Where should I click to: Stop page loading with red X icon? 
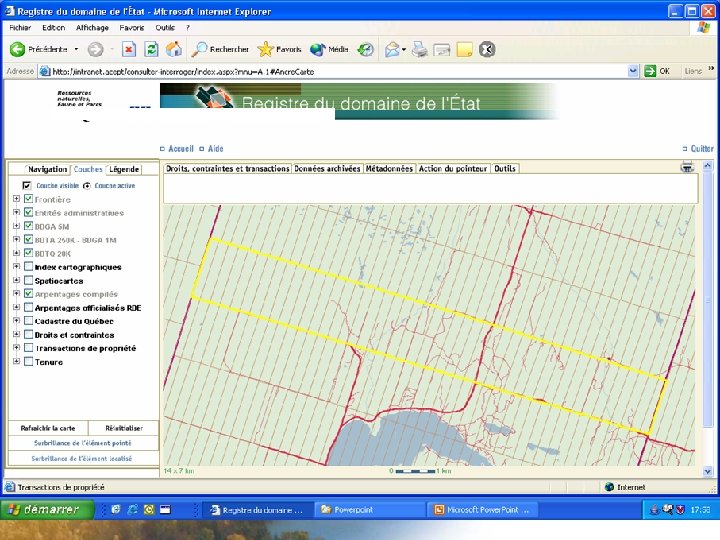129,49
